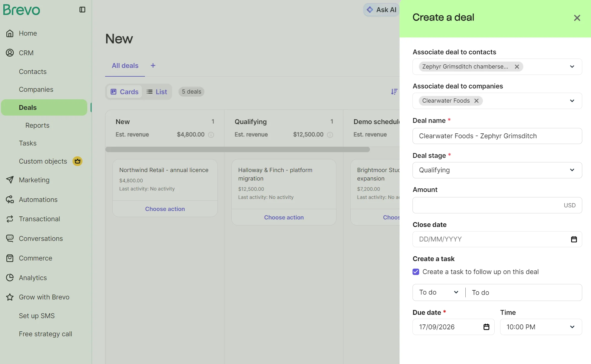The height and width of the screenshot is (364, 591).
Task: Click the Automations icon in the sidebar
Action: click(x=10, y=200)
